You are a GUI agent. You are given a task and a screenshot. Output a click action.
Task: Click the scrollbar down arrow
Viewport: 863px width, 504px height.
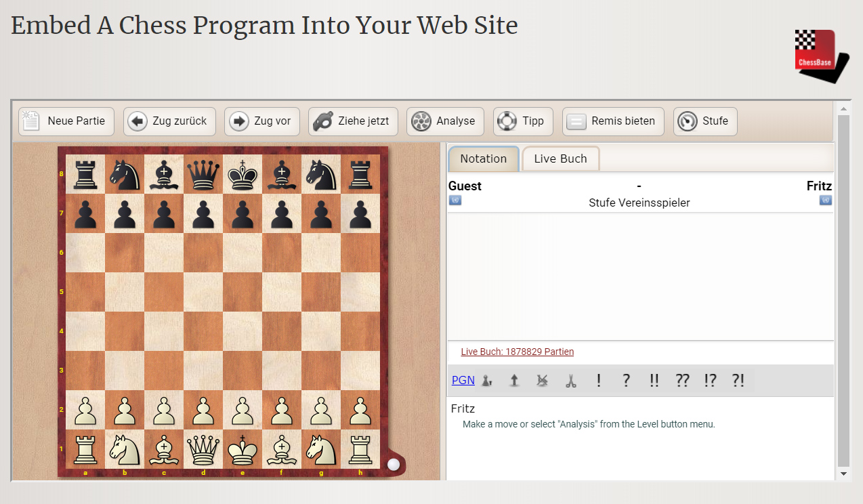843,474
